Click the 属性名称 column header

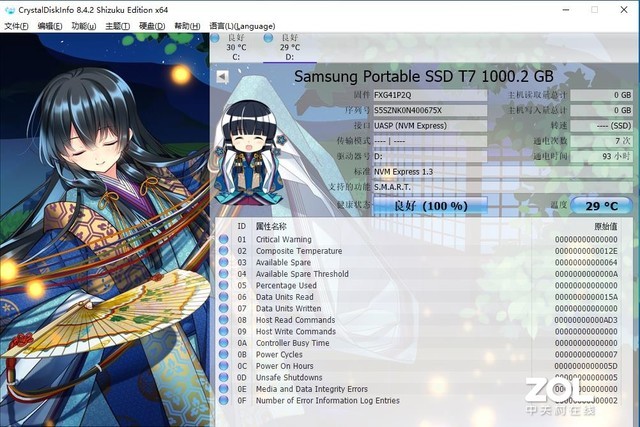271,226
